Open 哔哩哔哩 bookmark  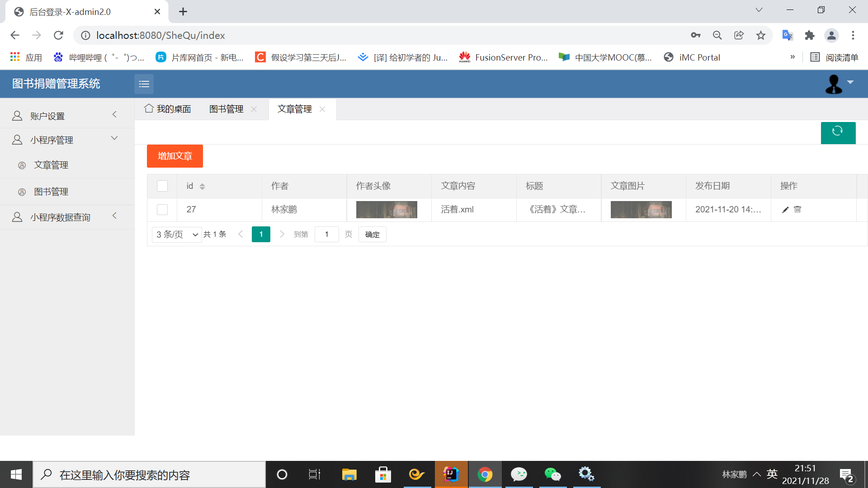pos(99,57)
